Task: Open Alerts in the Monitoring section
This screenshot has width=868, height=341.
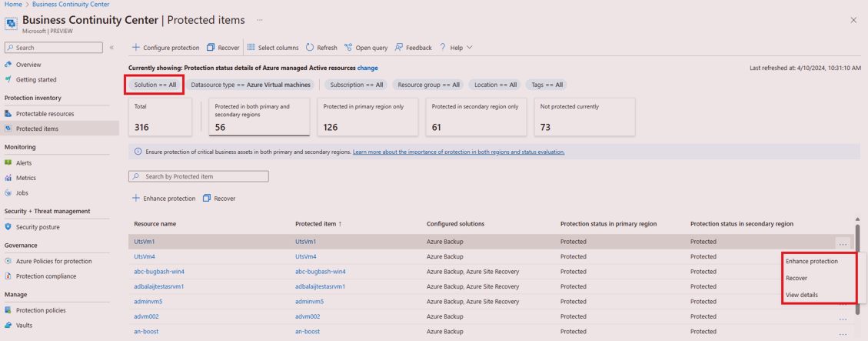Action: point(24,163)
